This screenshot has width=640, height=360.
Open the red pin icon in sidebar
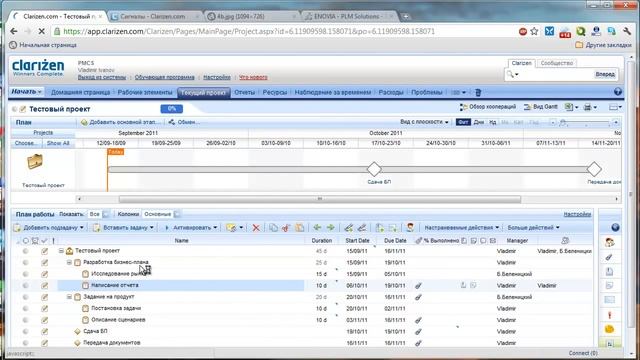coord(609,315)
